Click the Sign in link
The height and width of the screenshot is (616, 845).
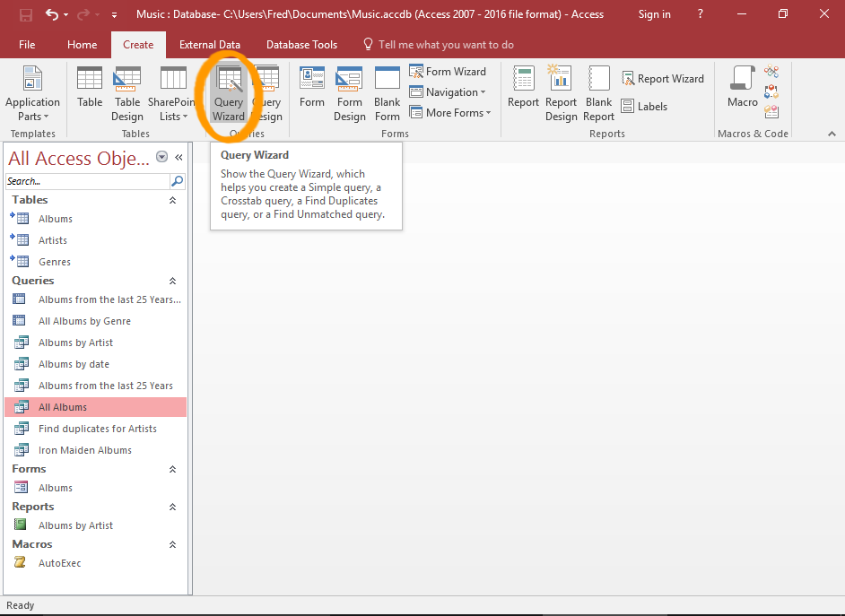654,14
